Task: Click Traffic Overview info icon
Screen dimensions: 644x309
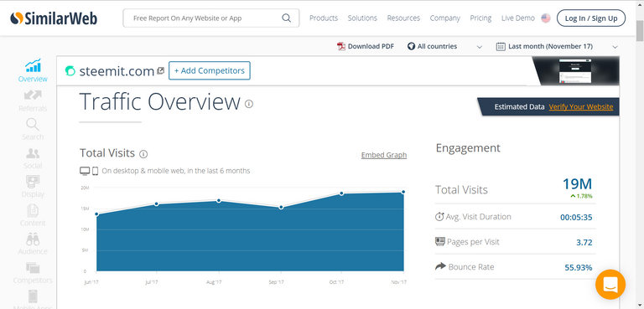Action: (249, 104)
